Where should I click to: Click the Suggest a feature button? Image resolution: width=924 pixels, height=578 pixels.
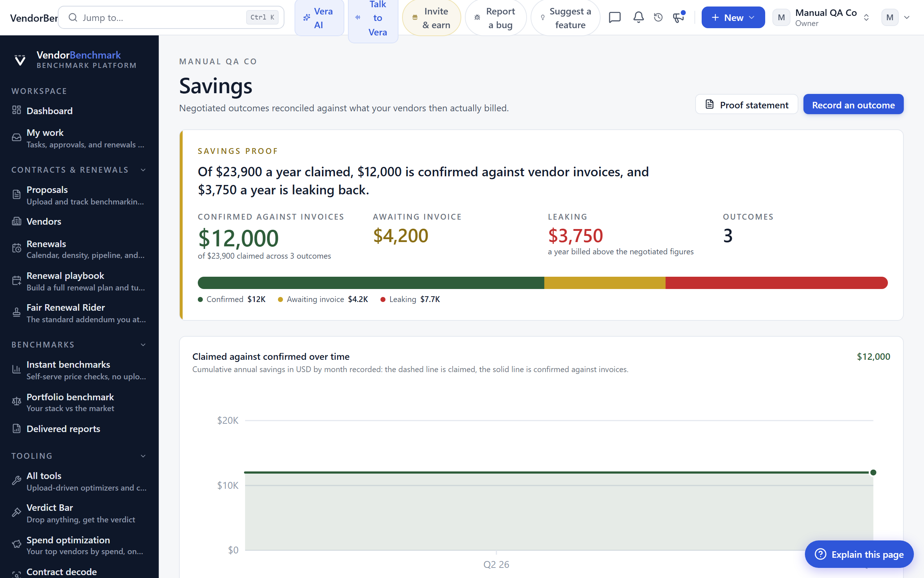pyautogui.click(x=565, y=18)
